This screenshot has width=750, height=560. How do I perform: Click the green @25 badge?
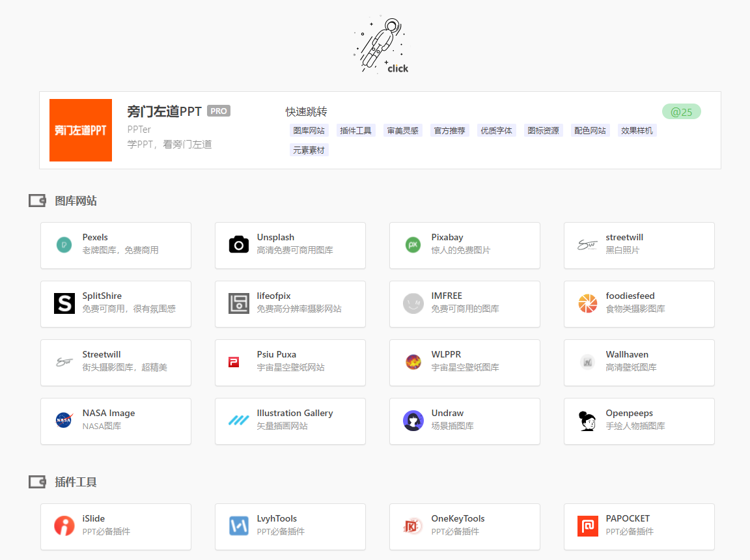coord(681,111)
